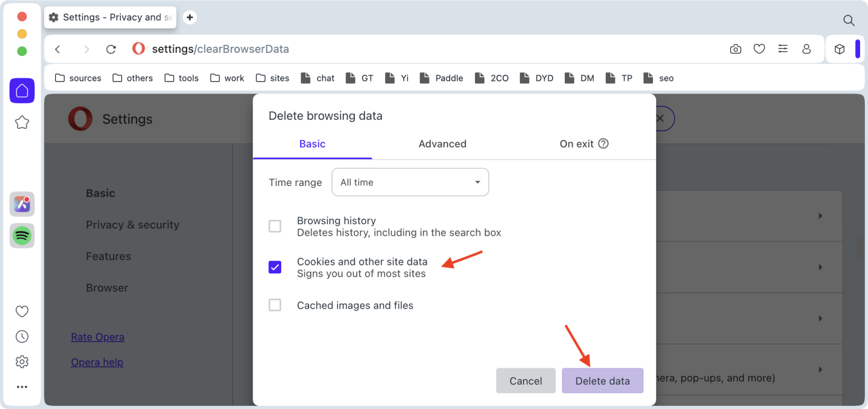This screenshot has height=409, width=868.
Task: Switch to the Advanced tab
Action: pyautogui.click(x=442, y=144)
